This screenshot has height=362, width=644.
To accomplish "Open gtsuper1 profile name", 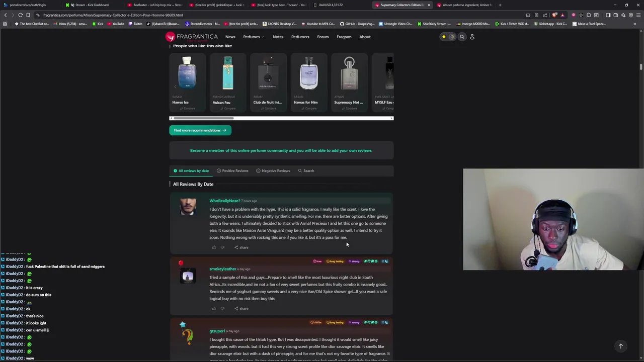I will pyautogui.click(x=217, y=331).
